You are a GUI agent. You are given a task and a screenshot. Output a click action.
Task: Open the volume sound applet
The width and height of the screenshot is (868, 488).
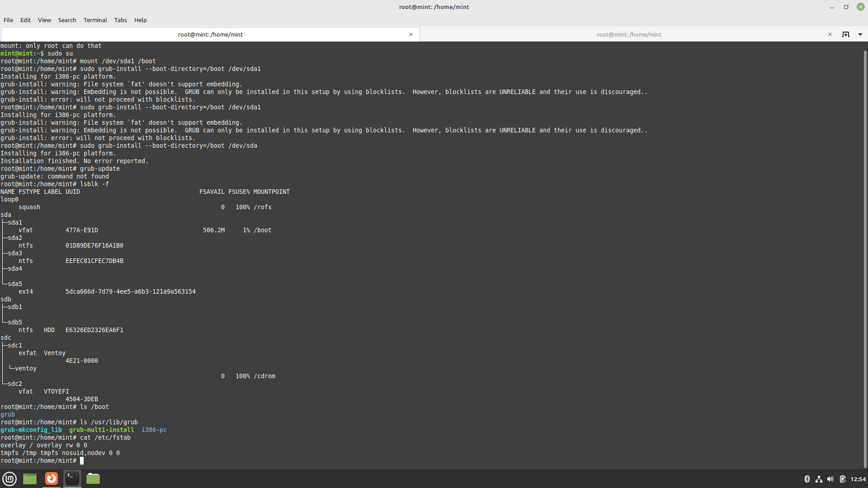click(x=830, y=479)
